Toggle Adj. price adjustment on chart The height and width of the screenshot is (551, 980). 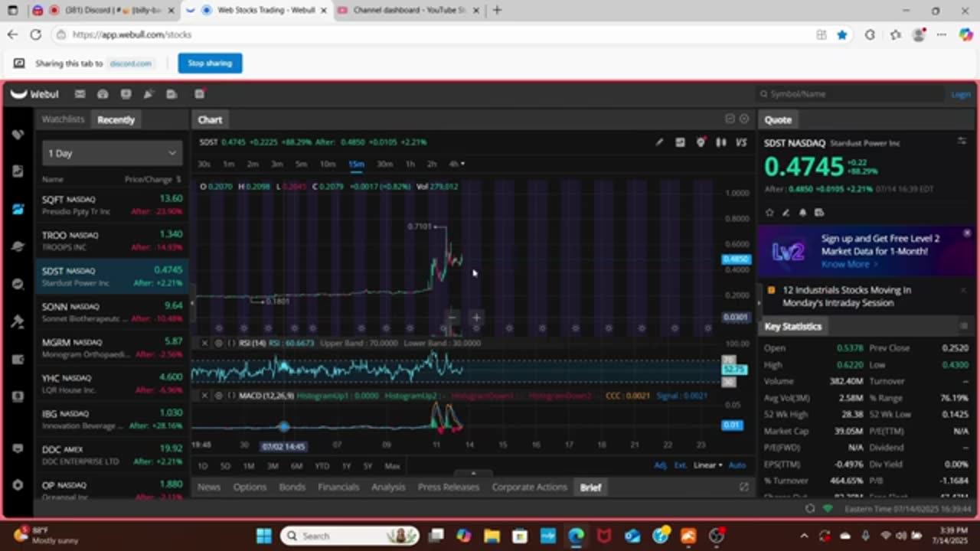tap(661, 465)
